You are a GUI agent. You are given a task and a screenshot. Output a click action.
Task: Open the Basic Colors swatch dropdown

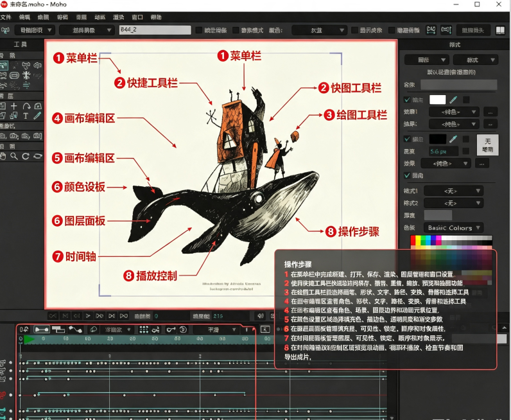[453, 227]
